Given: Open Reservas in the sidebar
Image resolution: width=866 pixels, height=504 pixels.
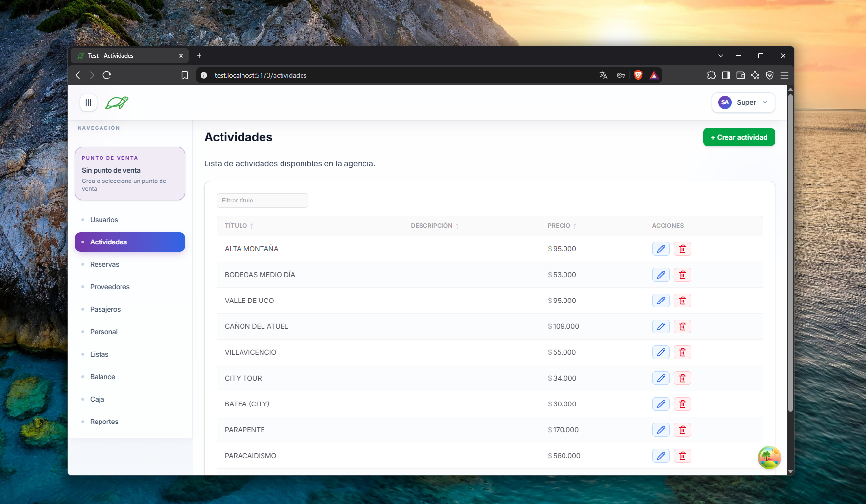Looking at the screenshot, I should 130,264.
